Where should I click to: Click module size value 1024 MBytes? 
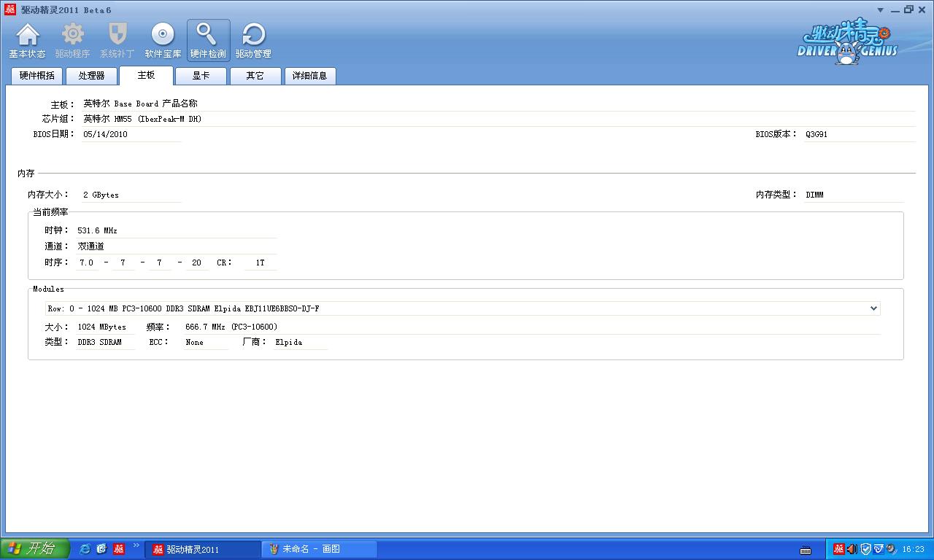(101, 327)
